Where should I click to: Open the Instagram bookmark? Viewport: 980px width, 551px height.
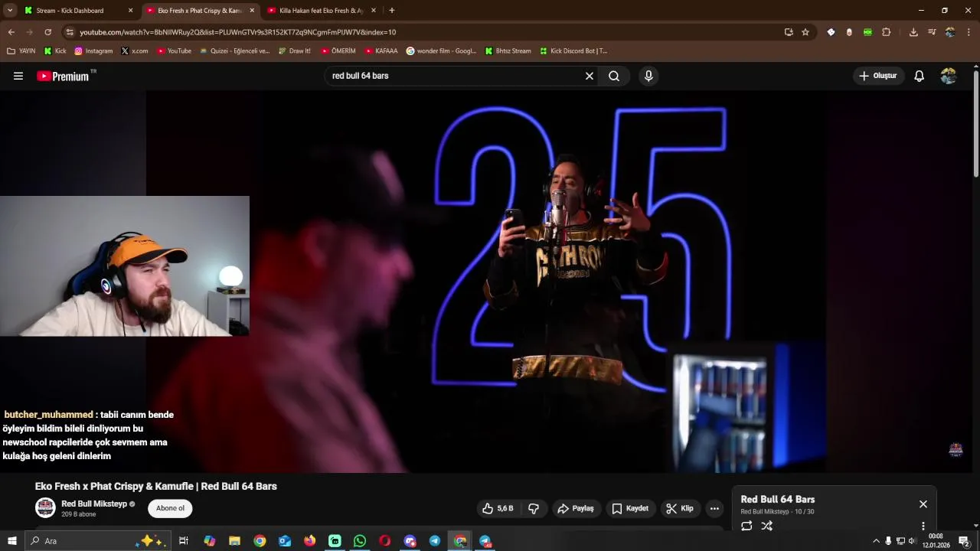tap(93, 51)
